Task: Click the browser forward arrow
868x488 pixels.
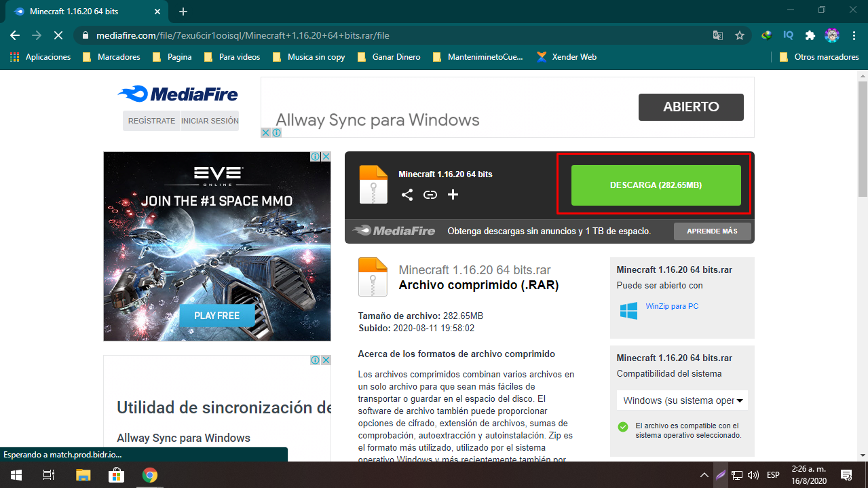Action: tap(37, 35)
